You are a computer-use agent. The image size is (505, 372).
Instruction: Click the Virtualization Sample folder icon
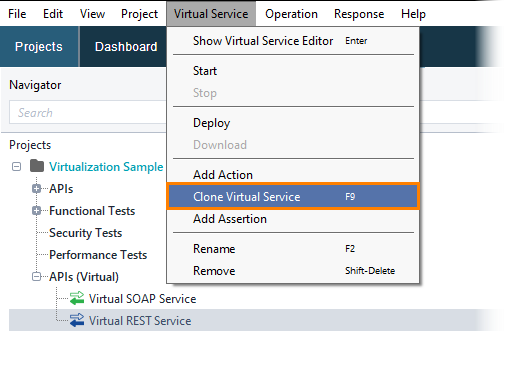37,166
